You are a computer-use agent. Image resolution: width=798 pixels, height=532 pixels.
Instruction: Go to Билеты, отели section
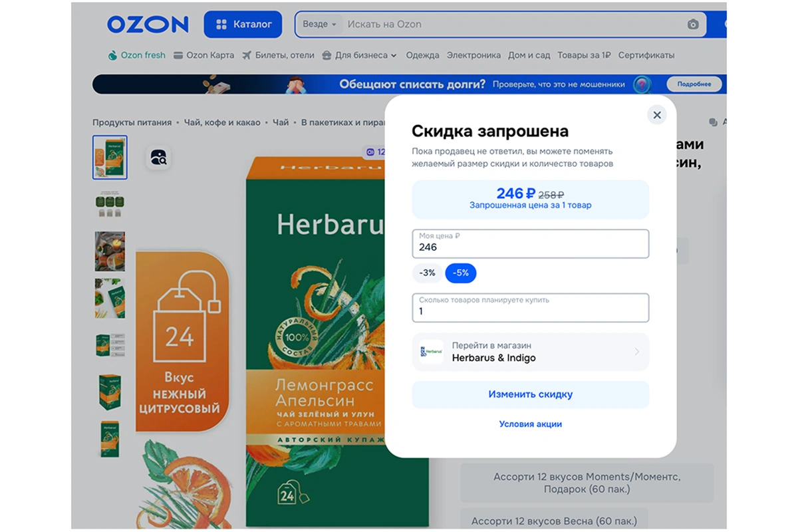coord(278,55)
